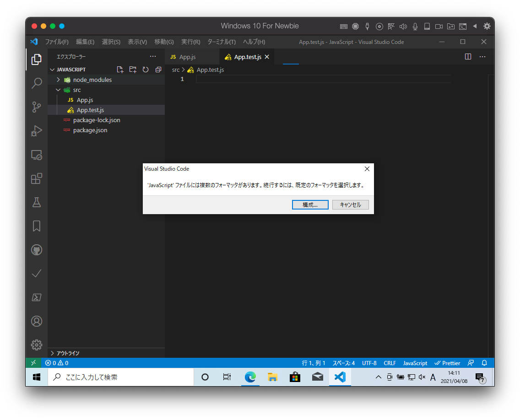Open the 編集(E) menu
Screen dimensions: 520x420
point(85,42)
